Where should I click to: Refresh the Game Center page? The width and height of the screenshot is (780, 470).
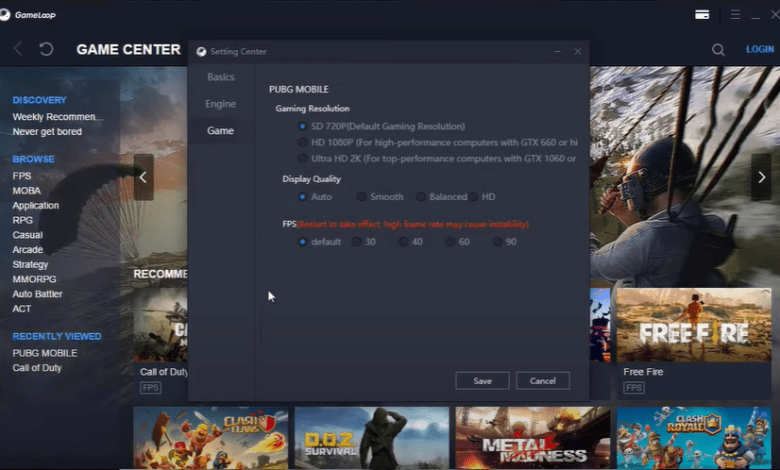click(x=46, y=49)
